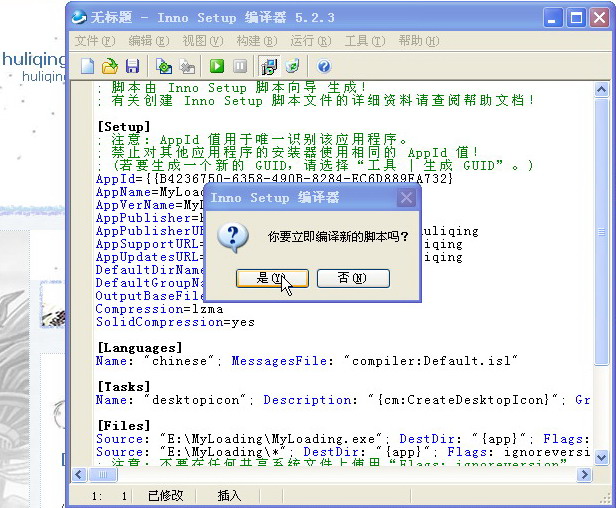616x508 pixels.
Task: Decline compile with 否(N) button
Action: [x=353, y=278]
